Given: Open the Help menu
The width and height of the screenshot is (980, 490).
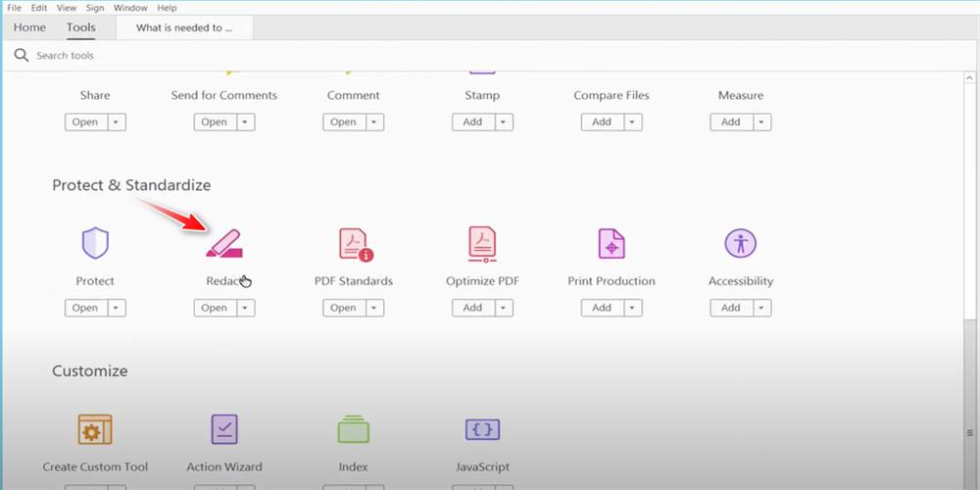Looking at the screenshot, I should point(167,8).
